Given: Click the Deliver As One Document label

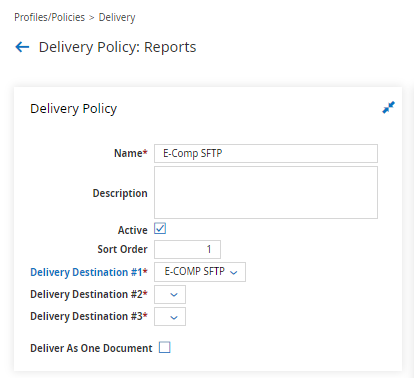Looking at the screenshot, I should coord(91,348).
